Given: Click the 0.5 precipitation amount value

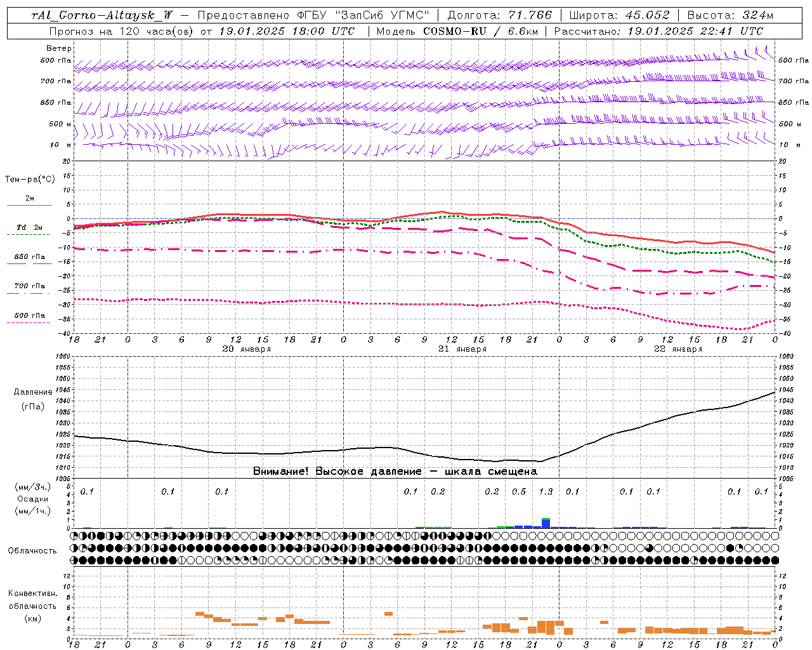Looking at the screenshot, I should [519, 491].
